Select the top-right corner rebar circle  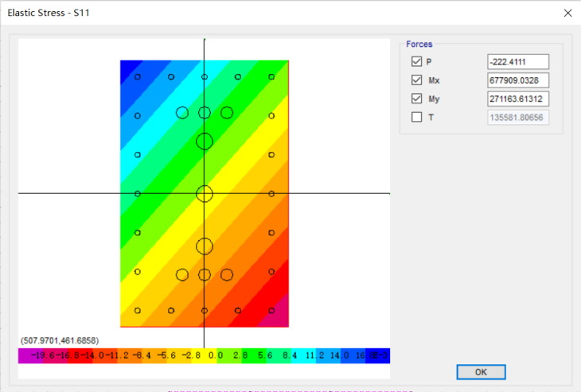tap(272, 77)
